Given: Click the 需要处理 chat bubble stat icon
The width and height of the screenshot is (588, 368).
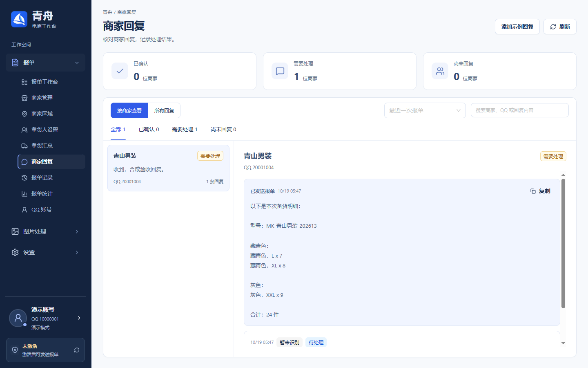Looking at the screenshot, I should 280,71.
